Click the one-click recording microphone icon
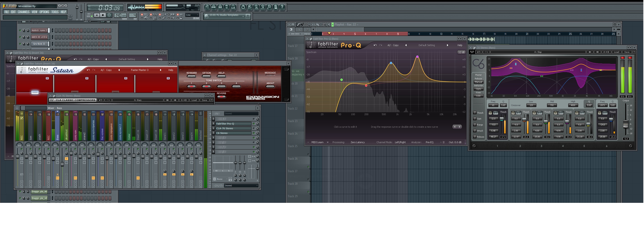Image resolution: width=644 pixels, height=229 pixels. 269,7
